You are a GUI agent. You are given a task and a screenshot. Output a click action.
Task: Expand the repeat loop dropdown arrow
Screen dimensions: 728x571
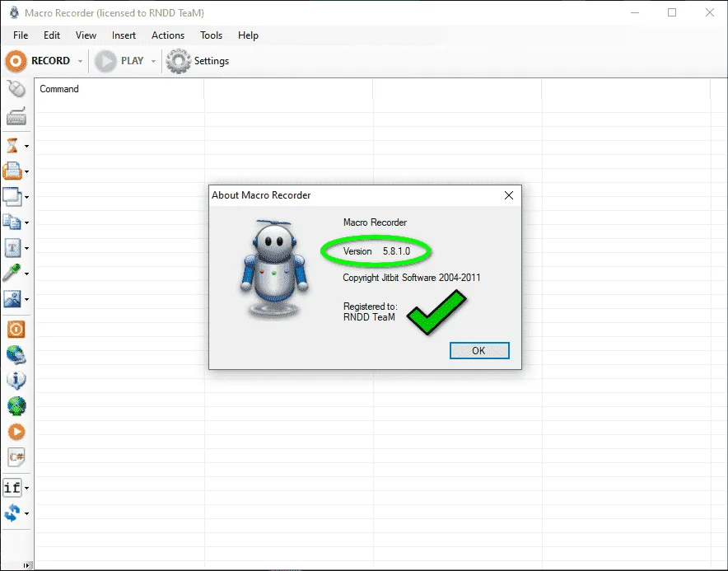(x=26, y=514)
